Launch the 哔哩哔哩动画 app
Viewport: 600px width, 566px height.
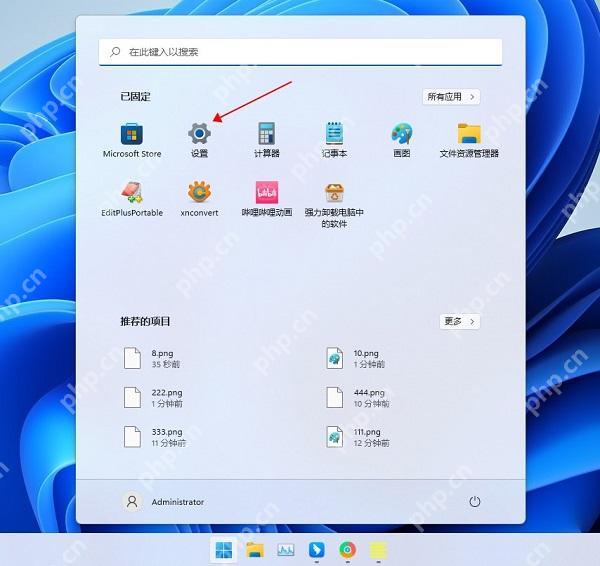coord(267,199)
